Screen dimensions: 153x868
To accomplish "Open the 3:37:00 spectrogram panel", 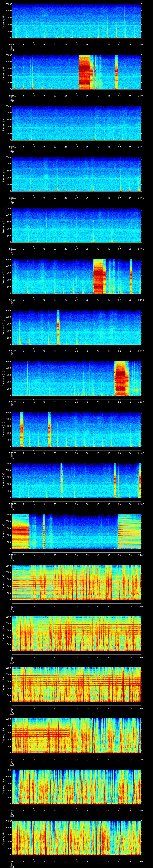I will click(x=76, y=786).
